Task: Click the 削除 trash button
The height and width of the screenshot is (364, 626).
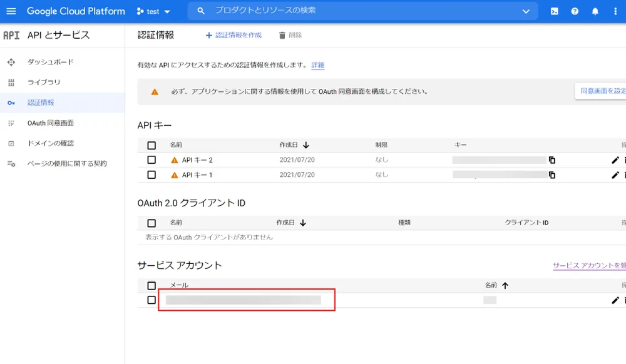Action: [290, 35]
